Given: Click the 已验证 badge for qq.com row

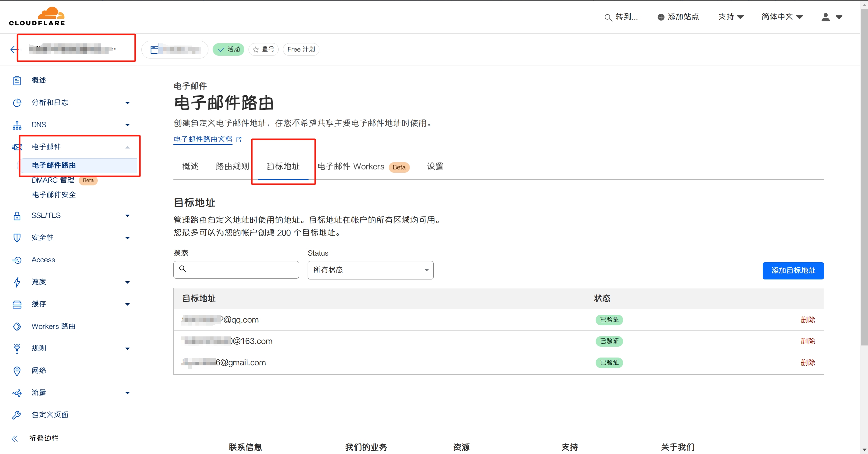Looking at the screenshot, I should (609, 320).
